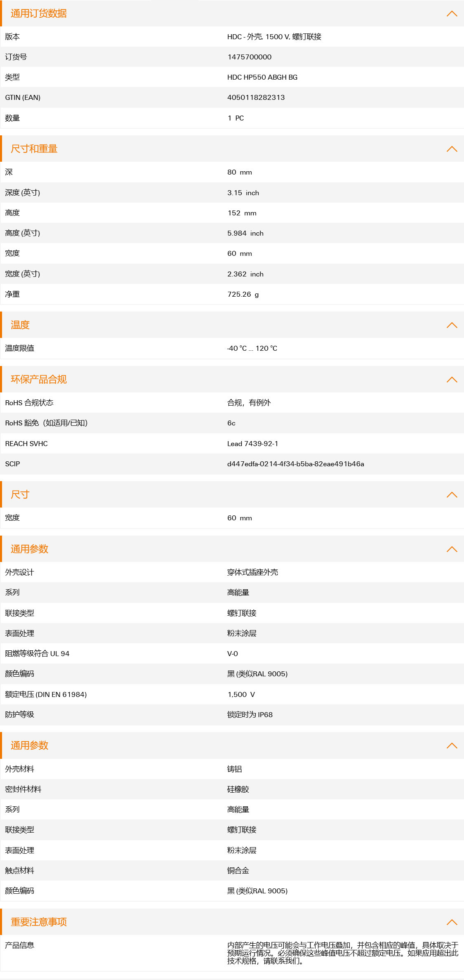Collapse the 通用订货数据 section with its chevron
This screenshot has height=980, width=464.
[x=452, y=14]
